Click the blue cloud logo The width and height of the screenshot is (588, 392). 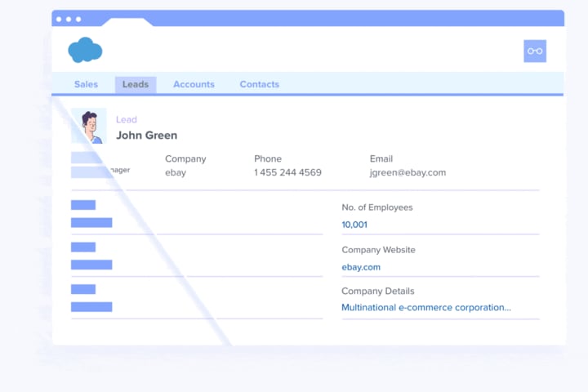pos(85,50)
